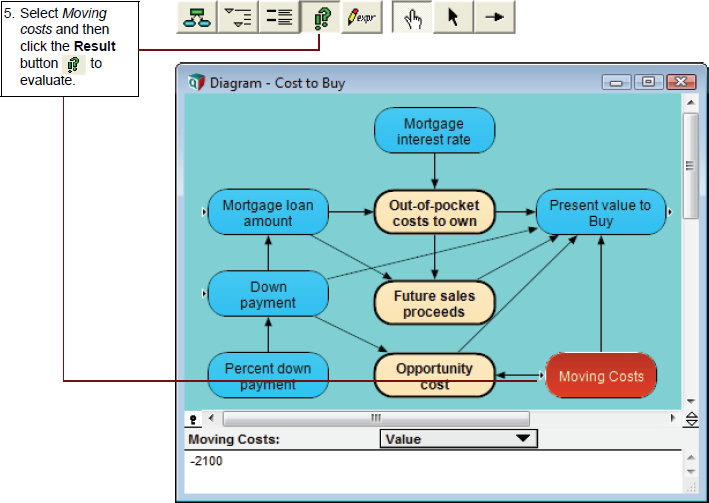Click the outline view toolbar icon
This screenshot has width=709, height=503.
(x=238, y=17)
